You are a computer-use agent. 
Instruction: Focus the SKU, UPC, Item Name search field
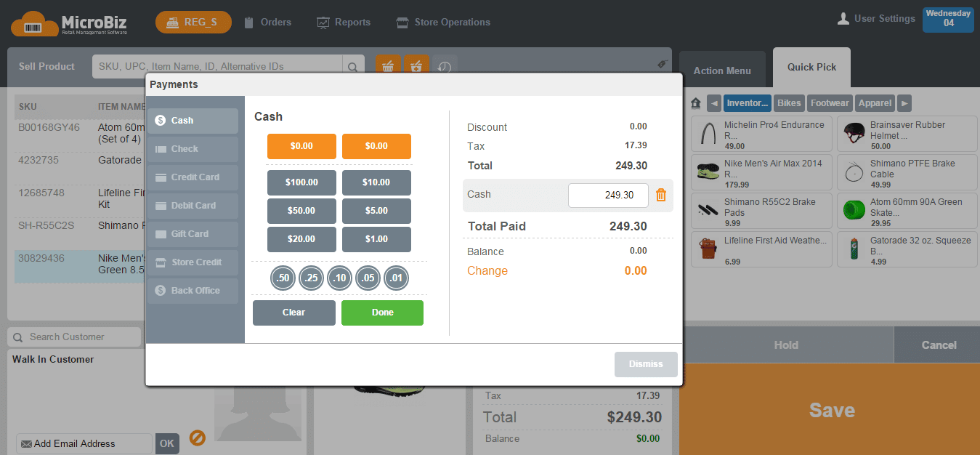coord(218,67)
